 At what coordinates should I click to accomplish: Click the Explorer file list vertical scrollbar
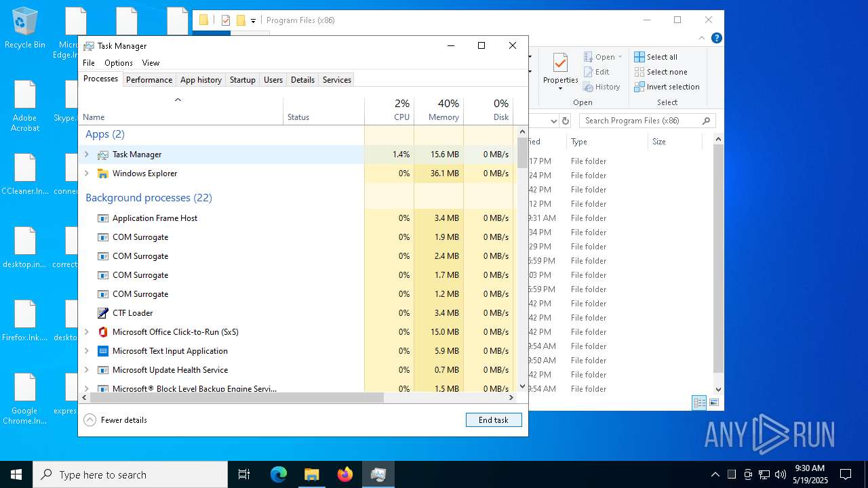719,258
